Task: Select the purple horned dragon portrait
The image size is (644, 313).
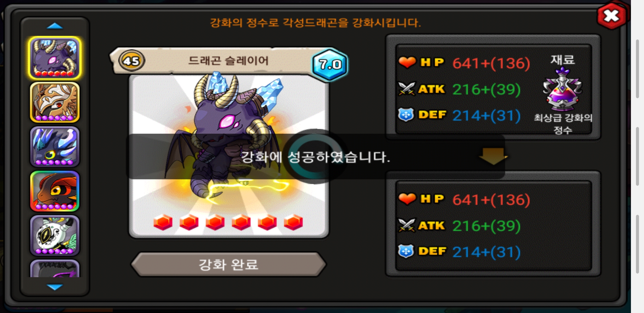Action: click(x=55, y=58)
